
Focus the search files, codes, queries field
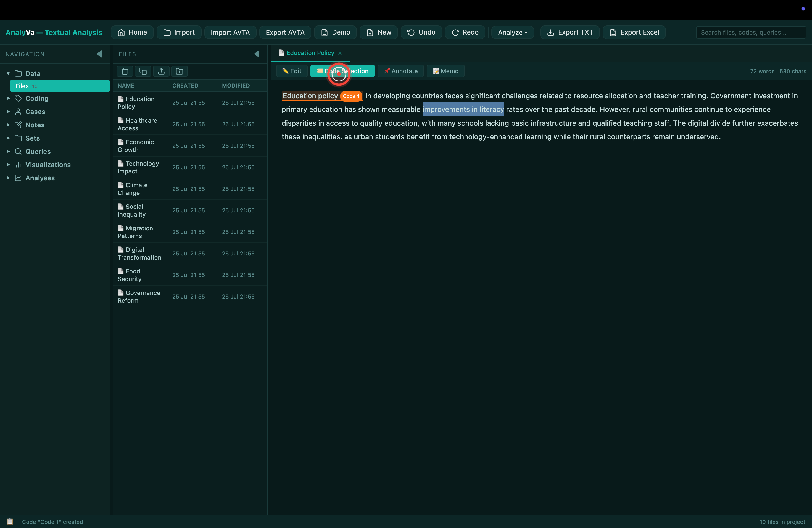click(x=751, y=32)
